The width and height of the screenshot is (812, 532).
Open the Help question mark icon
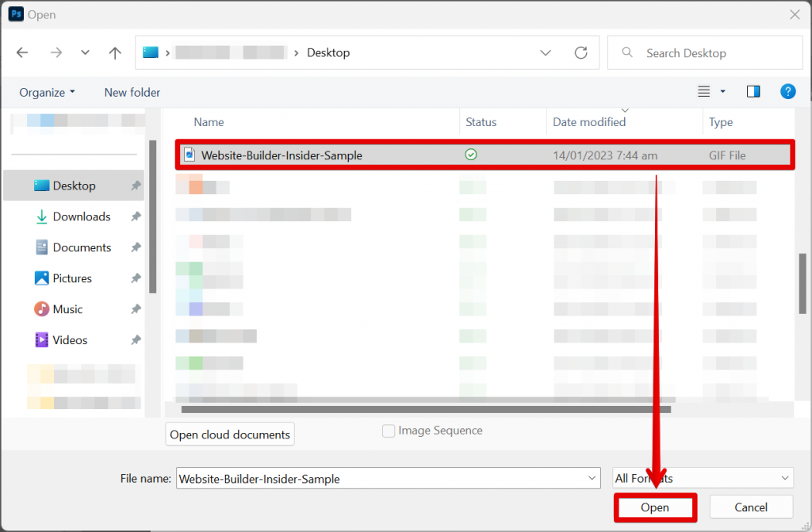(787, 91)
